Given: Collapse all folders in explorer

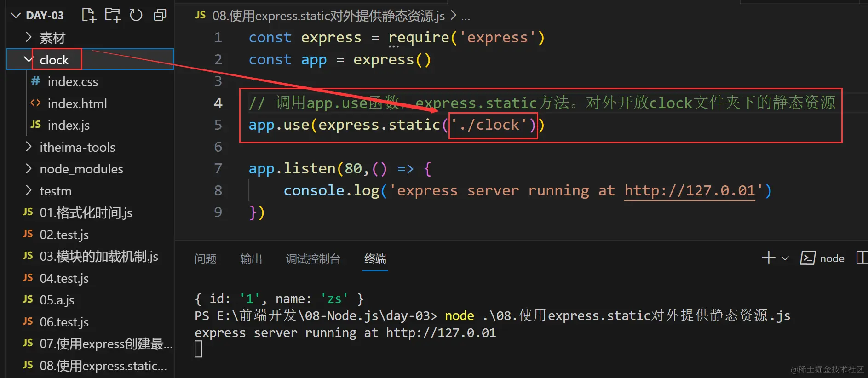Looking at the screenshot, I should pos(160,15).
